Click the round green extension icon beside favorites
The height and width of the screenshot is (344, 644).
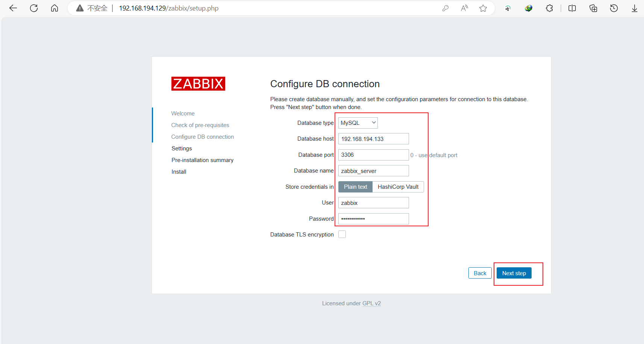pos(508,8)
